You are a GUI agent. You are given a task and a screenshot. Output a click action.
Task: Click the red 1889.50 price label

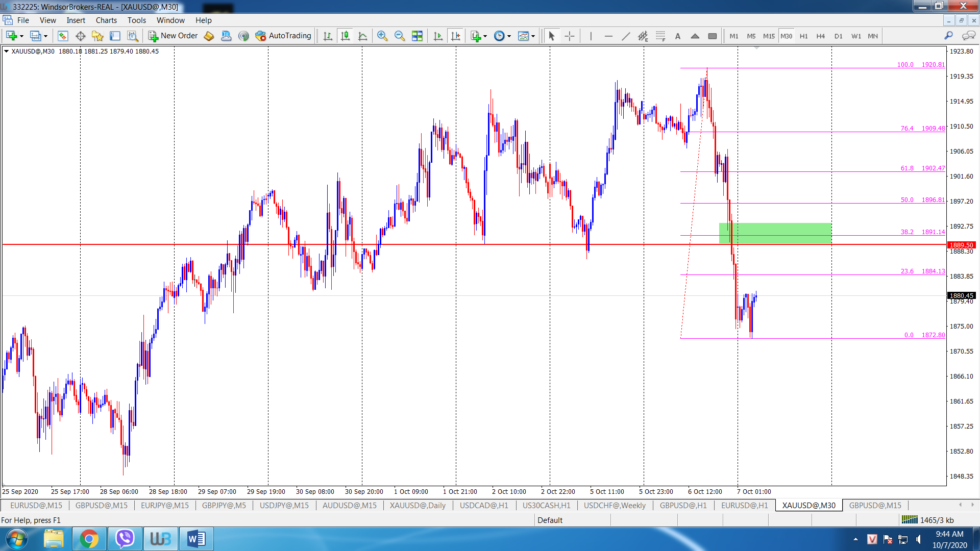click(961, 245)
